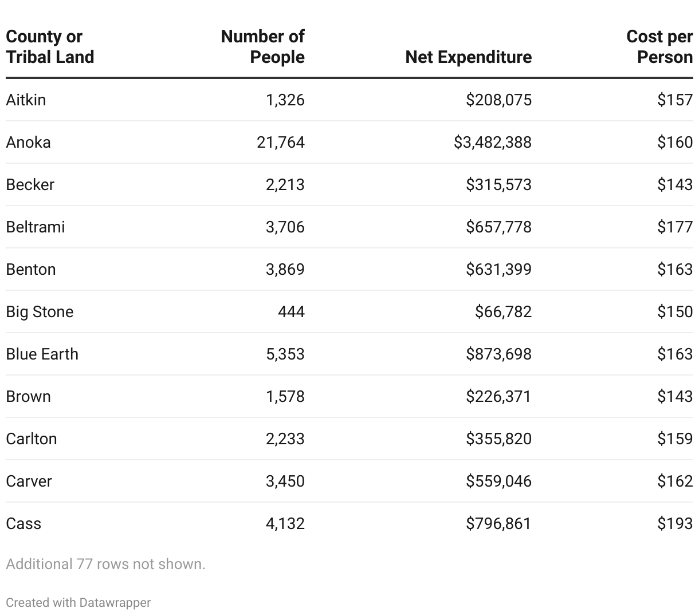Click the 'Cost per Person' column header

[659, 47]
